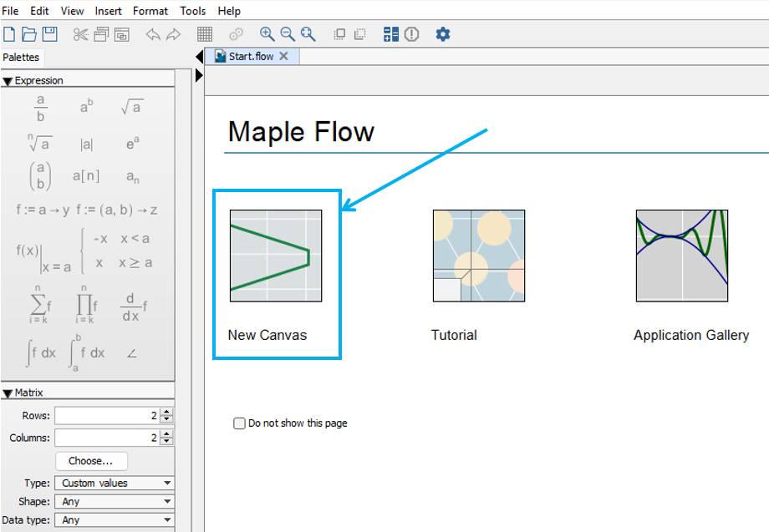Open the Format menu
The height and width of the screenshot is (532, 769).
tap(150, 11)
